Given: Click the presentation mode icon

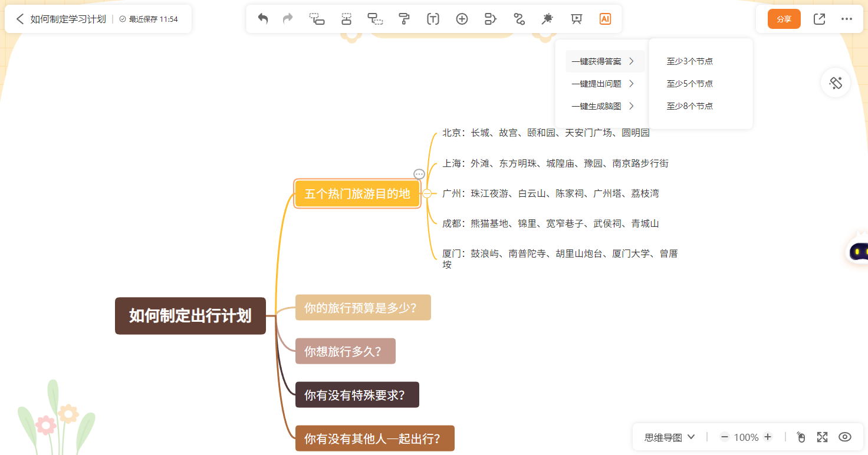Looking at the screenshot, I should pos(577,19).
